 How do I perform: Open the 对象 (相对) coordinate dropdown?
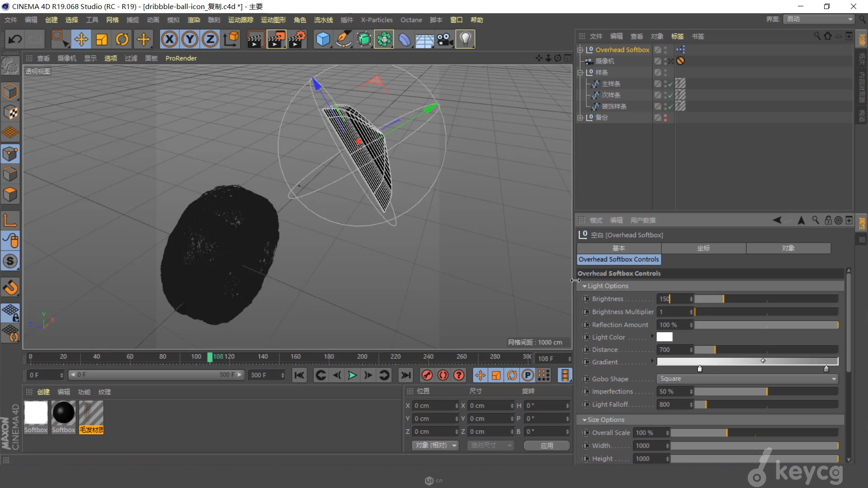[435, 446]
